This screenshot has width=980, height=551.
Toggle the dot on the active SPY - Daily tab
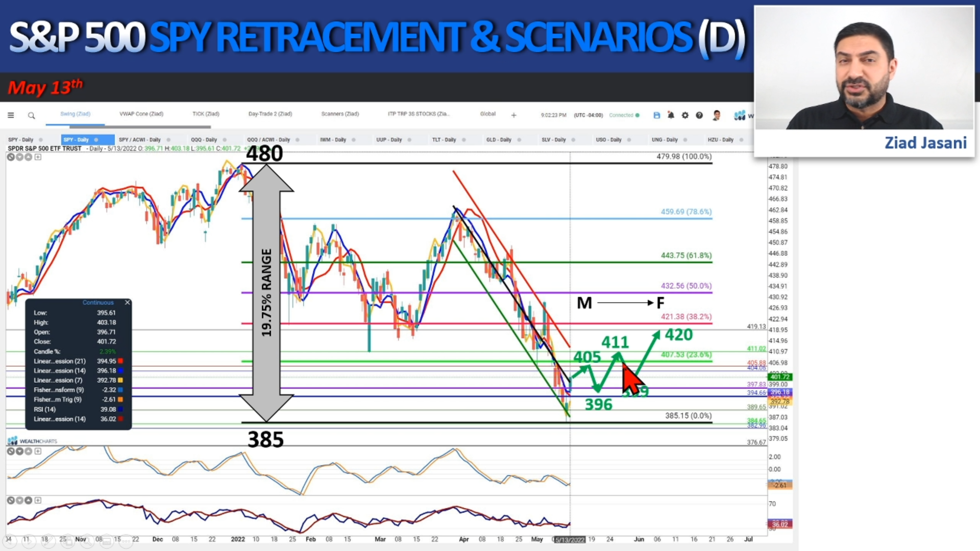point(96,140)
